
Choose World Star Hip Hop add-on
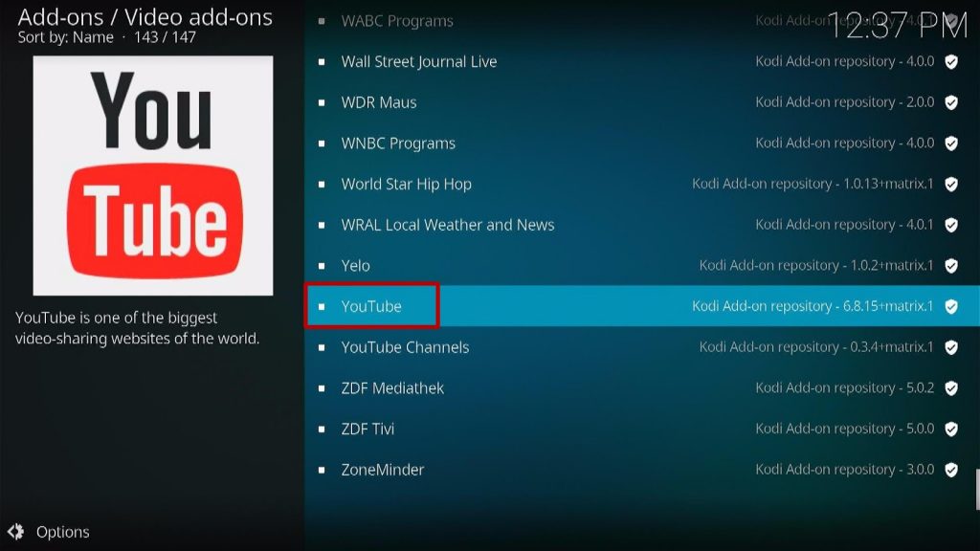coord(642,185)
